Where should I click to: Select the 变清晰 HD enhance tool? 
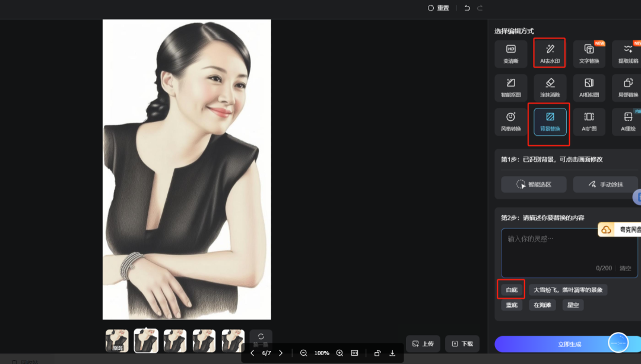point(510,53)
